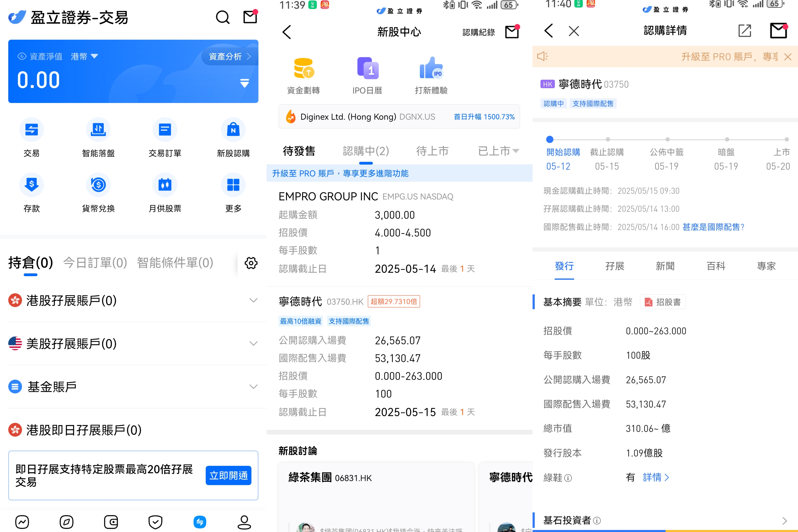
Task: Select 專家 tab
Action: pyautogui.click(x=766, y=266)
